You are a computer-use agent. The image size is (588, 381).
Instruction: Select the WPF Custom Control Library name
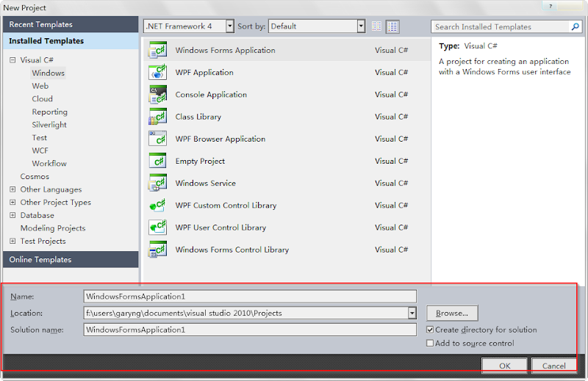click(x=226, y=206)
